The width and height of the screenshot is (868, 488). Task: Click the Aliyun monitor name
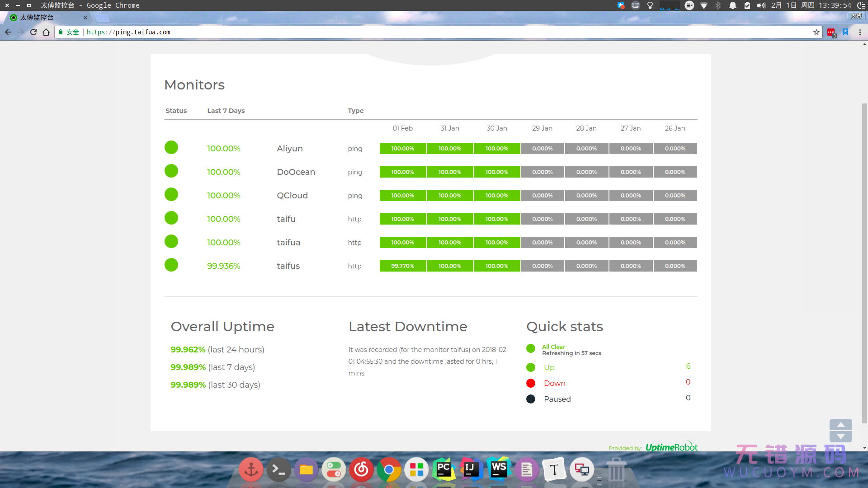[290, 149]
